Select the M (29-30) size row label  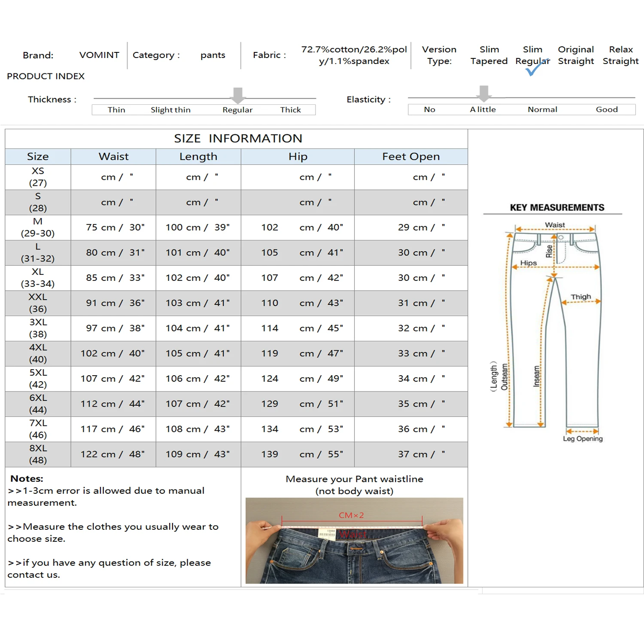click(38, 228)
